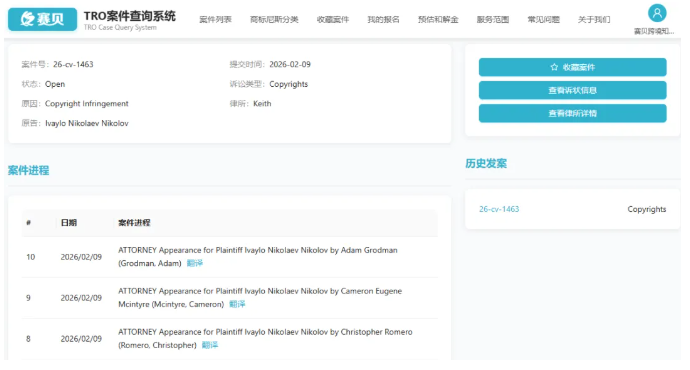Select Copyrights value in case details

point(289,84)
